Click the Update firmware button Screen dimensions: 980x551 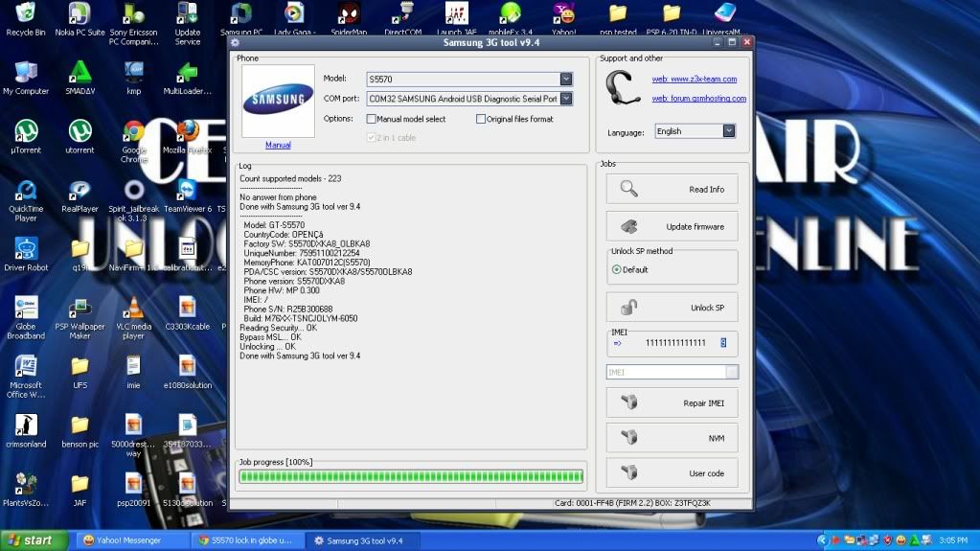point(672,226)
